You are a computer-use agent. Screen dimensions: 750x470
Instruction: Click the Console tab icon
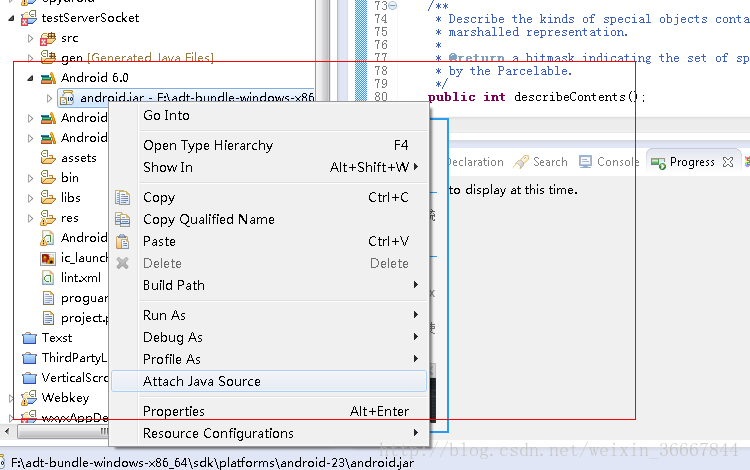pos(585,162)
